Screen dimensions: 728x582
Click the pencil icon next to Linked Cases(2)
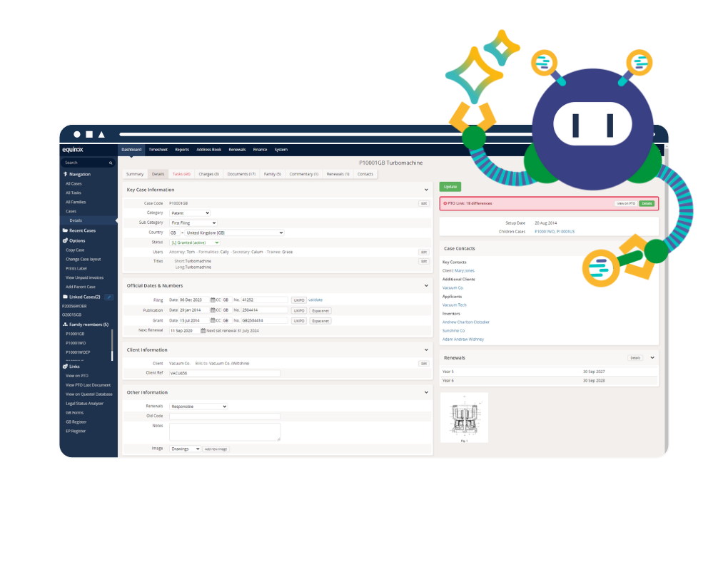(x=108, y=297)
